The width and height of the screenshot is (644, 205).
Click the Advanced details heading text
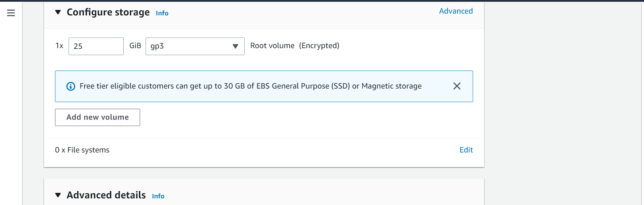point(106,195)
